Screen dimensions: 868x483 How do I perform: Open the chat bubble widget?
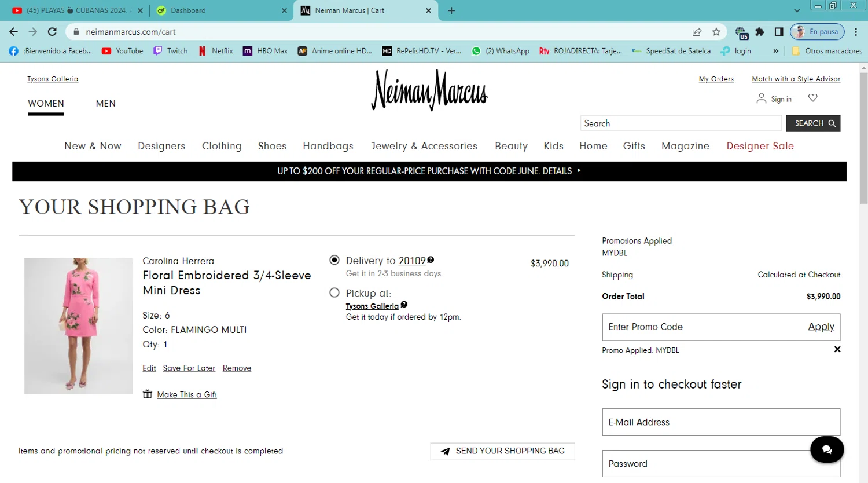[x=827, y=449]
